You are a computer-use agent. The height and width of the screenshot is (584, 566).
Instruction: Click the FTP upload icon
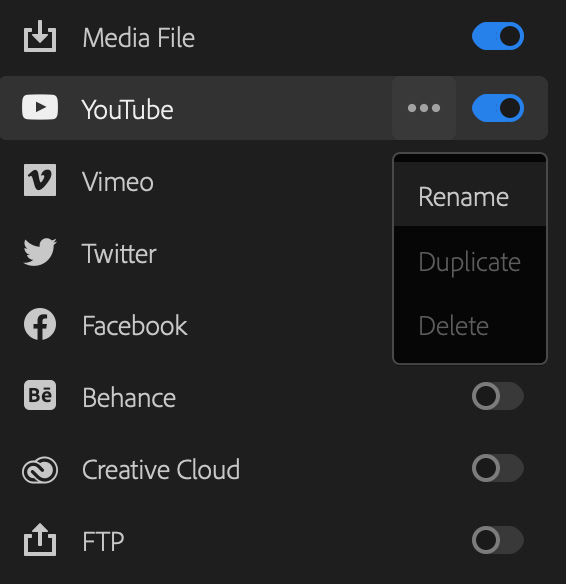pos(40,540)
